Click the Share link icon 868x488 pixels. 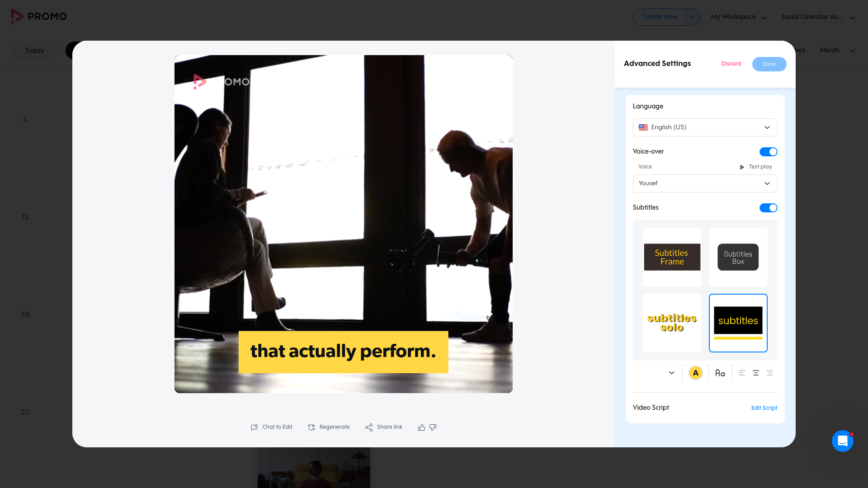(x=369, y=427)
